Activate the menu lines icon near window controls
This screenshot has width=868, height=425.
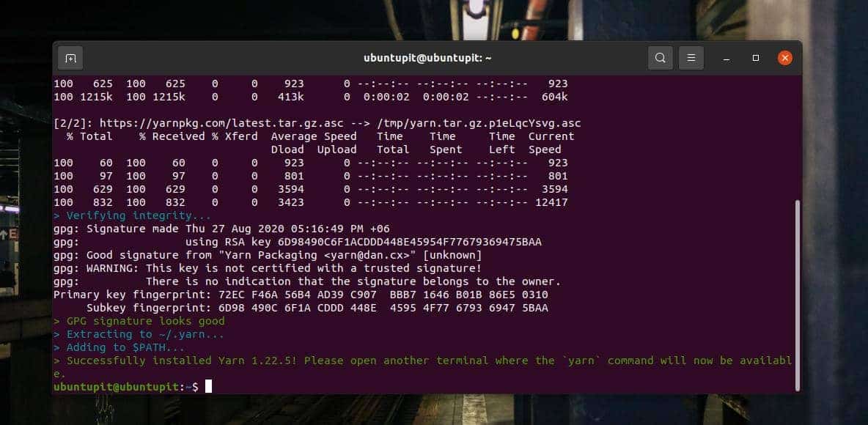[x=691, y=57]
